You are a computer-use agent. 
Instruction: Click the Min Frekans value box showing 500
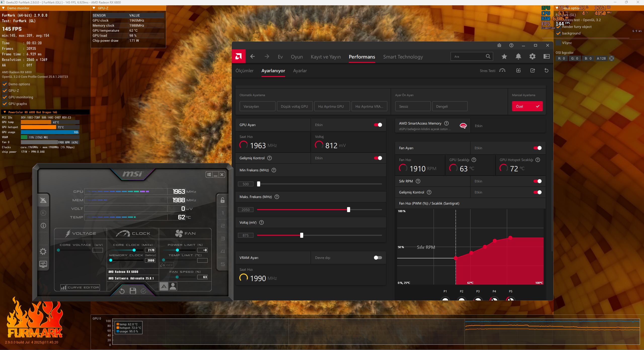tap(246, 184)
